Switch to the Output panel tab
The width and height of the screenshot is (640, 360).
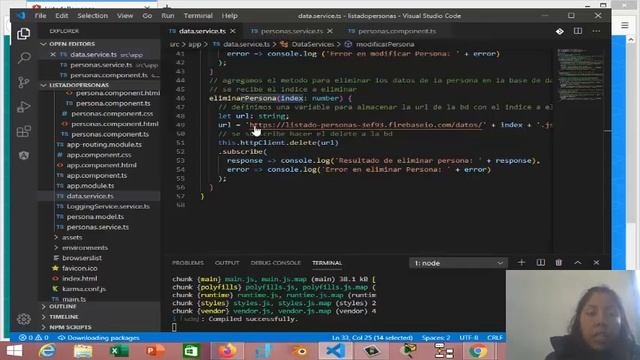227,262
